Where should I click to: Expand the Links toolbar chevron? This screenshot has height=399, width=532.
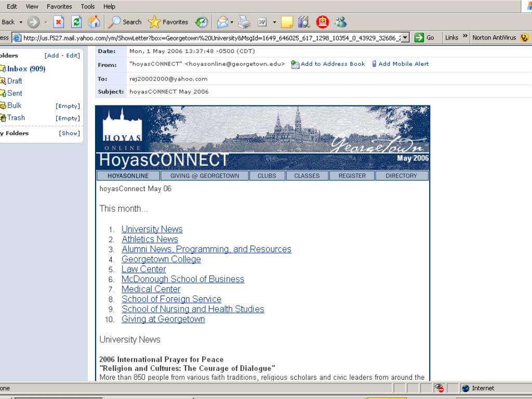[465, 36]
